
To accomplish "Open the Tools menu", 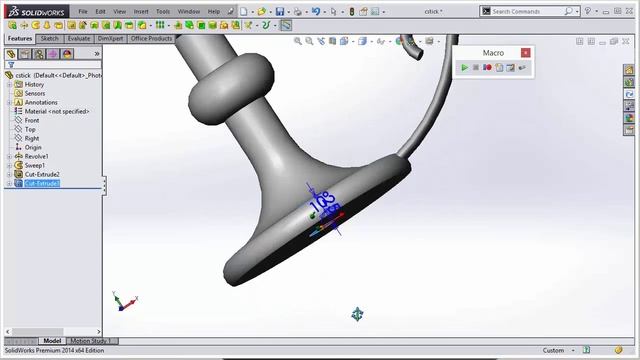I will point(163,11).
